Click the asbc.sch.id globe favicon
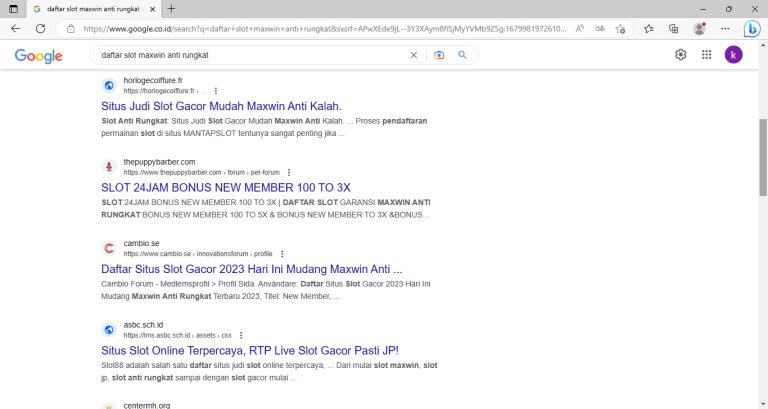 109,330
